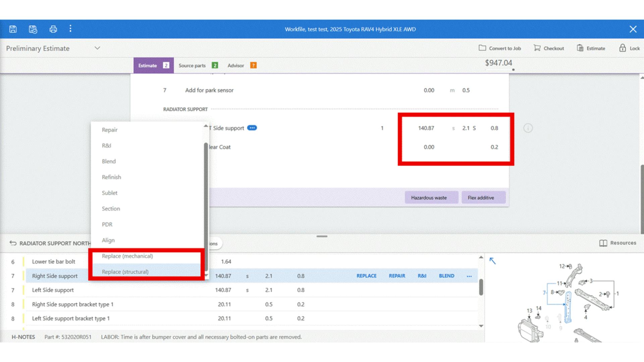Click the back arrow beside RADIATOR SUPPORT NORTH

pos(13,243)
